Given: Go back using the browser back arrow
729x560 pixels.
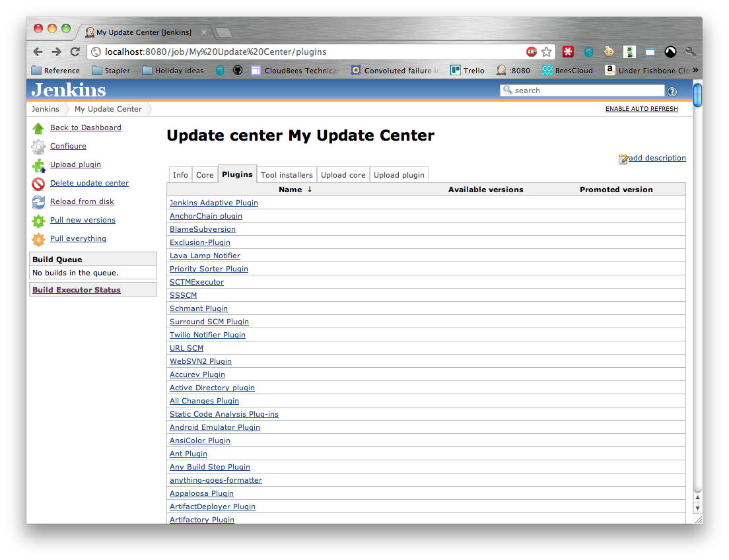Looking at the screenshot, I should pos(38,52).
